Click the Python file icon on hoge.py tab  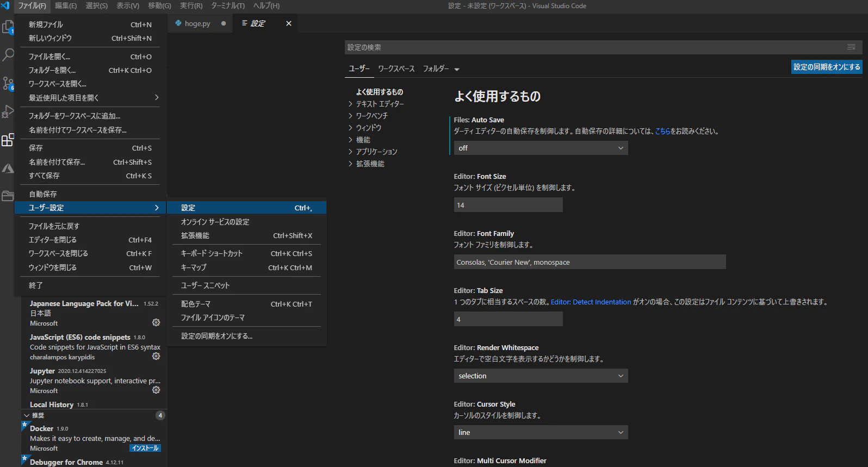tap(178, 23)
